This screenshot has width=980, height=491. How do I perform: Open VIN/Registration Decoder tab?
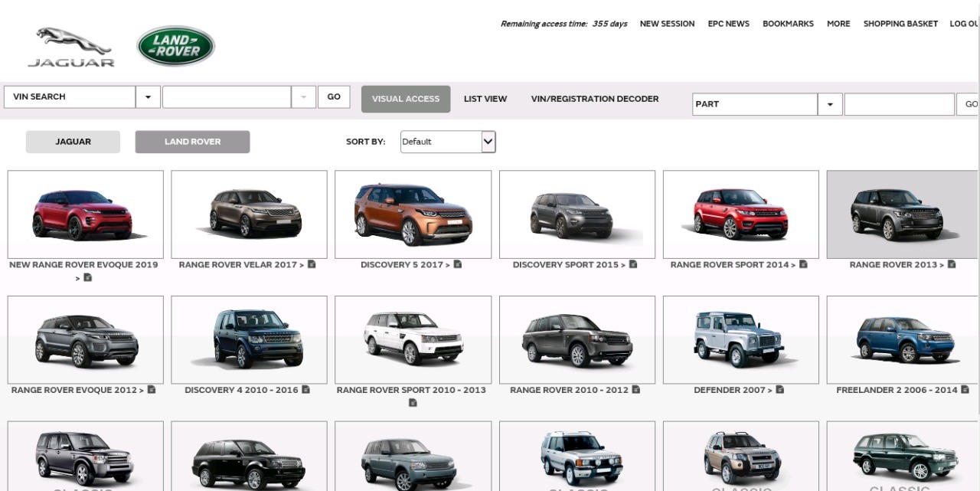(x=594, y=99)
